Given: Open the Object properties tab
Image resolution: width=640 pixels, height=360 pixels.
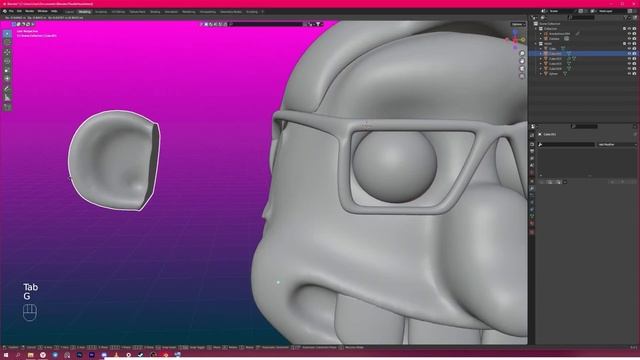Looking at the screenshot, I should (532, 181).
